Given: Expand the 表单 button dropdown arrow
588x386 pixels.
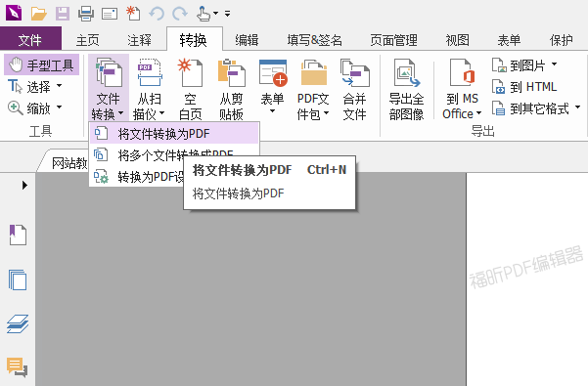Looking at the screenshot, I should click(x=273, y=110).
